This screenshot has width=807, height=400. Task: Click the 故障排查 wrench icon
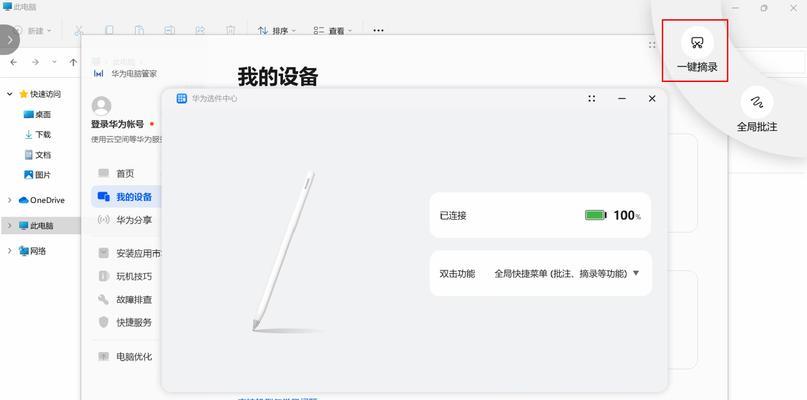coord(103,299)
